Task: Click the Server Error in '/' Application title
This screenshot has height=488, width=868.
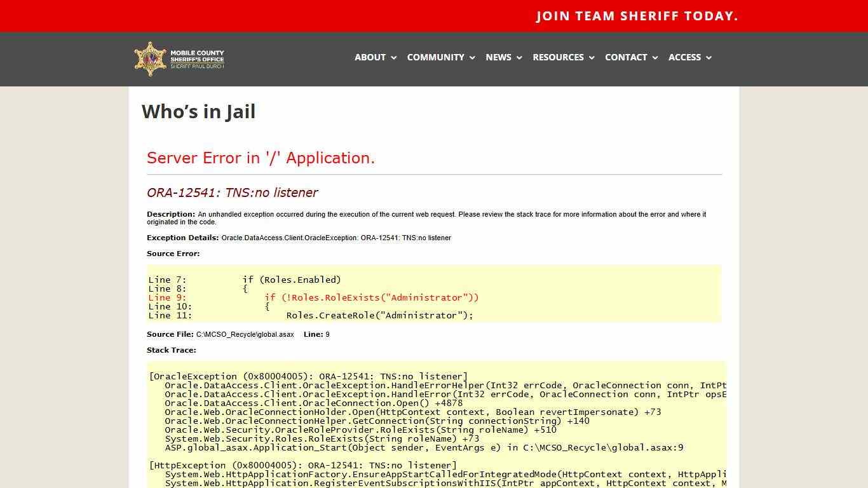Action: (x=261, y=158)
